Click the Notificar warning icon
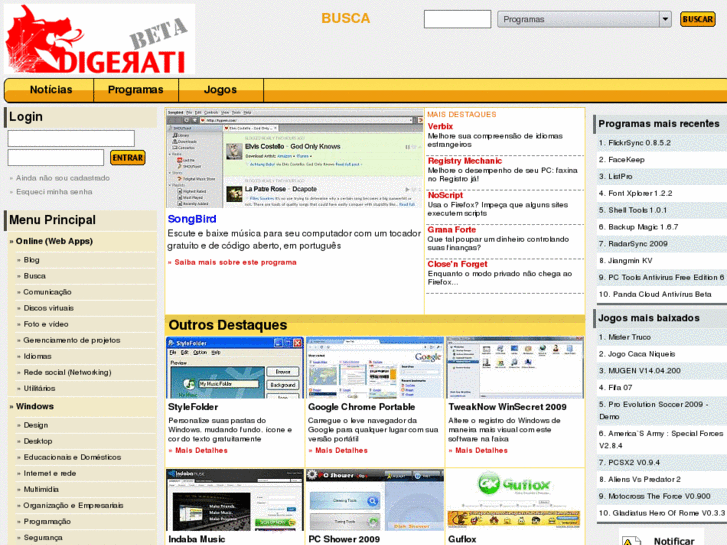Screen dimensions: 727x545 coord(631,541)
